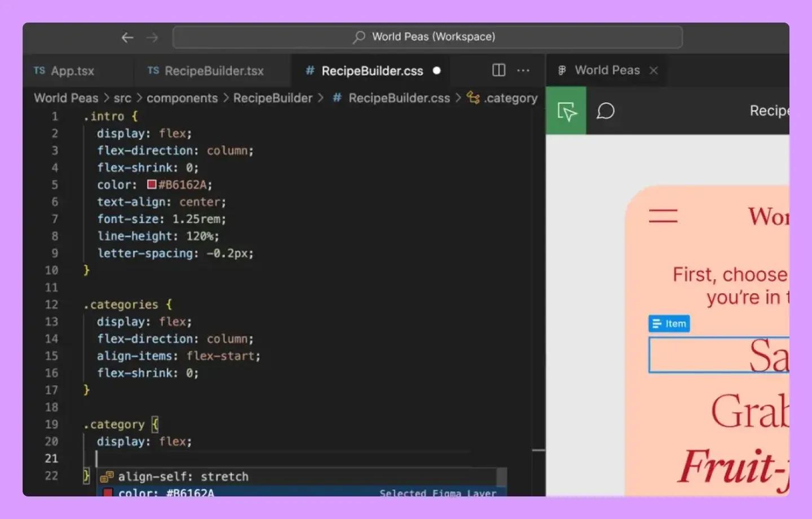This screenshot has height=519, width=812.
Task: Click the hamburger menu in the design preview
Action: pos(664,215)
